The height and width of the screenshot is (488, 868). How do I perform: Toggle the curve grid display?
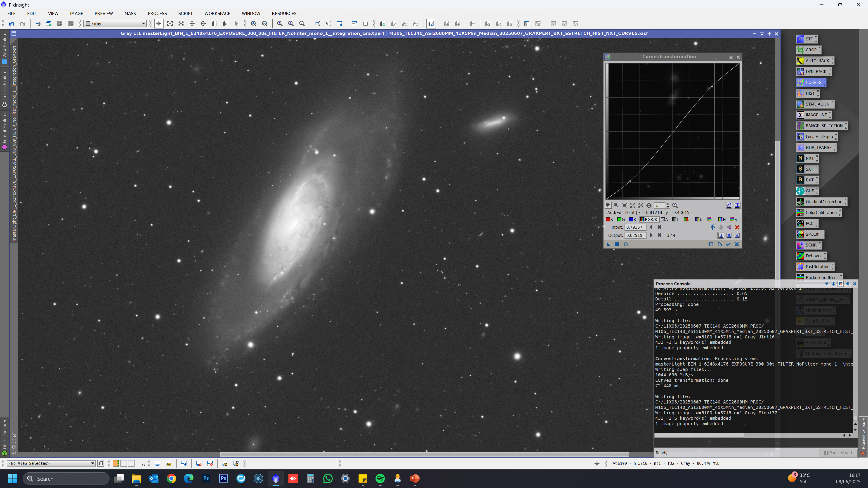737,205
